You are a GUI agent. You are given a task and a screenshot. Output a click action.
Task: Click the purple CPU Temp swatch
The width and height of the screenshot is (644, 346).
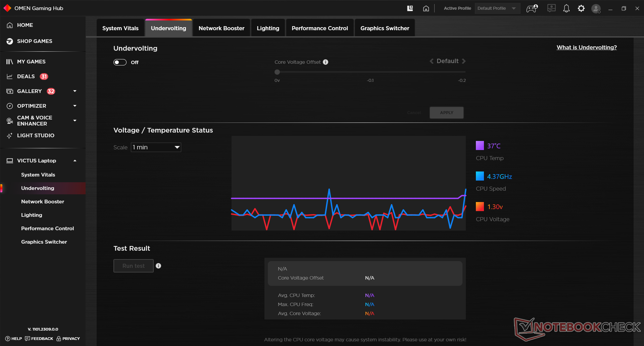[x=480, y=146]
